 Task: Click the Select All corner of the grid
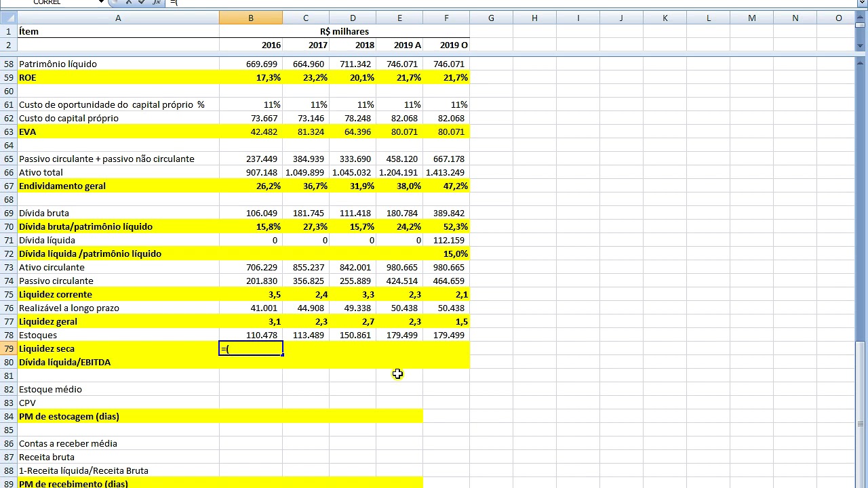pyautogui.click(x=8, y=18)
